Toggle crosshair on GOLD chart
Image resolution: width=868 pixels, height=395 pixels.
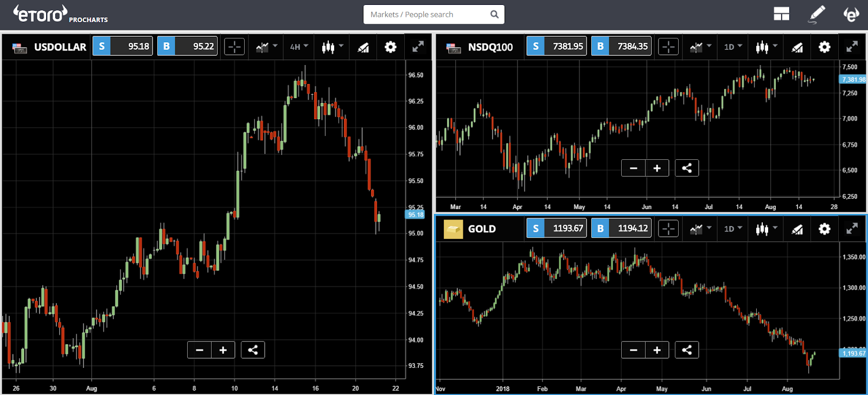click(x=668, y=229)
